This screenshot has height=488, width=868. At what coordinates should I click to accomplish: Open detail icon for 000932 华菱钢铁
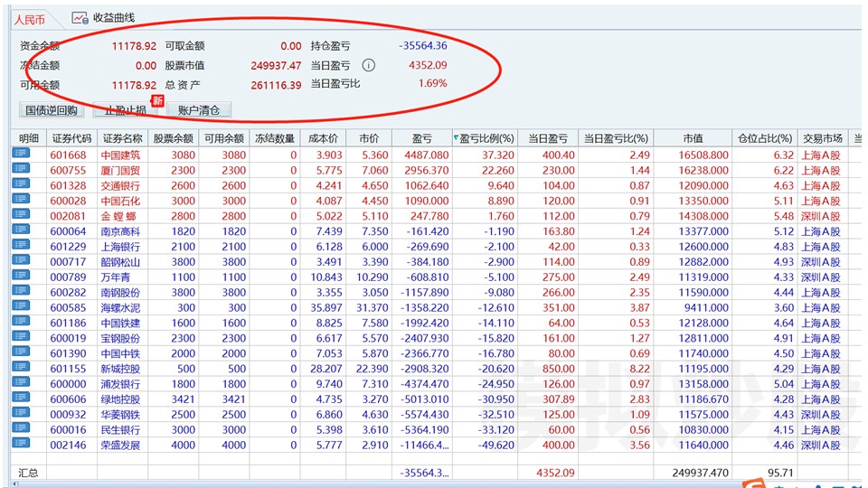(x=21, y=412)
